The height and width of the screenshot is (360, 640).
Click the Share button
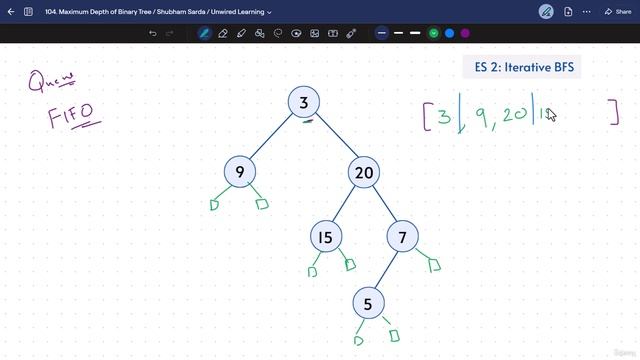pyautogui.click(x=618, y=12)
